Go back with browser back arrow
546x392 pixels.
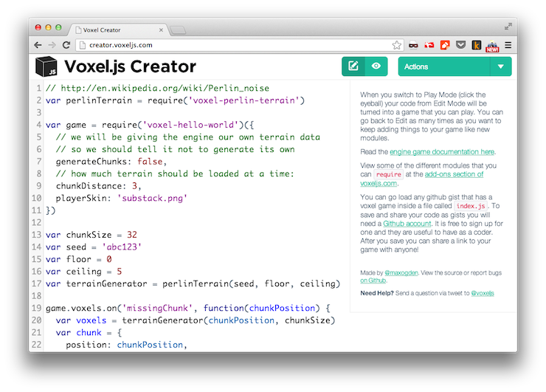click(38, 45)
